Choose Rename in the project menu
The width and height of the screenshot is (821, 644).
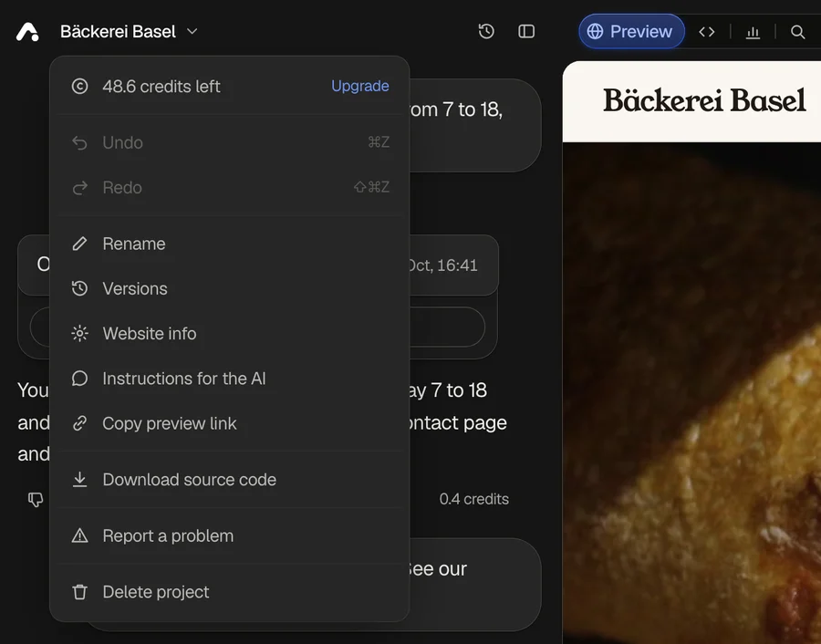tap(230, 244)
